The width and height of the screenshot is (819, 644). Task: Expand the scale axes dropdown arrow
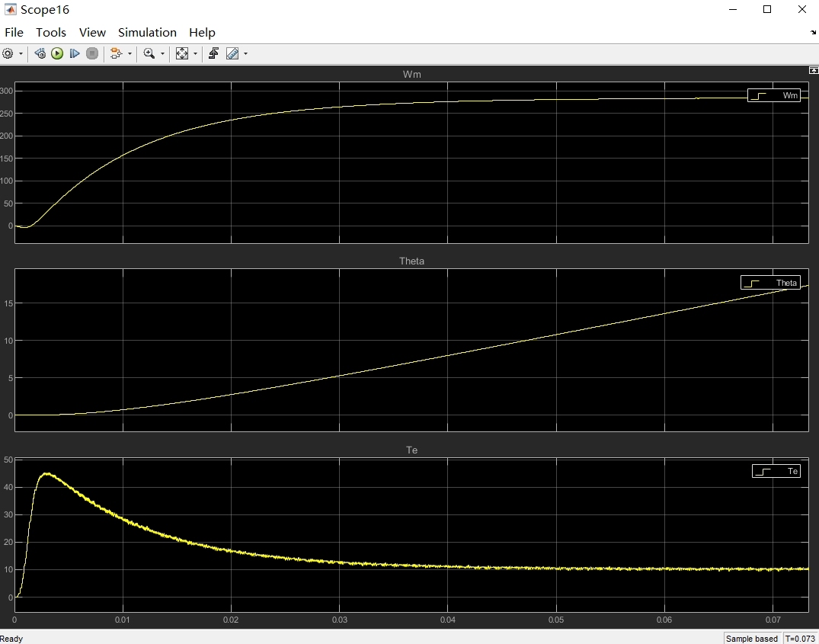[195, 54]
